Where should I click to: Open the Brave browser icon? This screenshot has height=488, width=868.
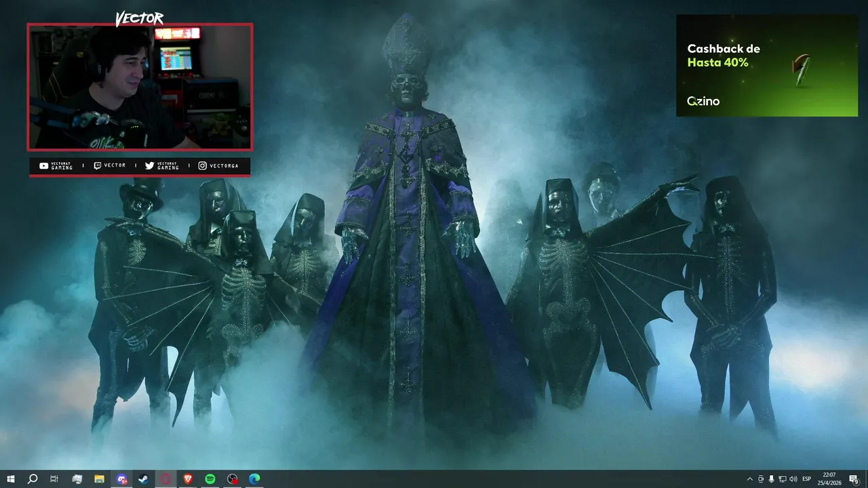pyautogui.click(x=188, y=479)
